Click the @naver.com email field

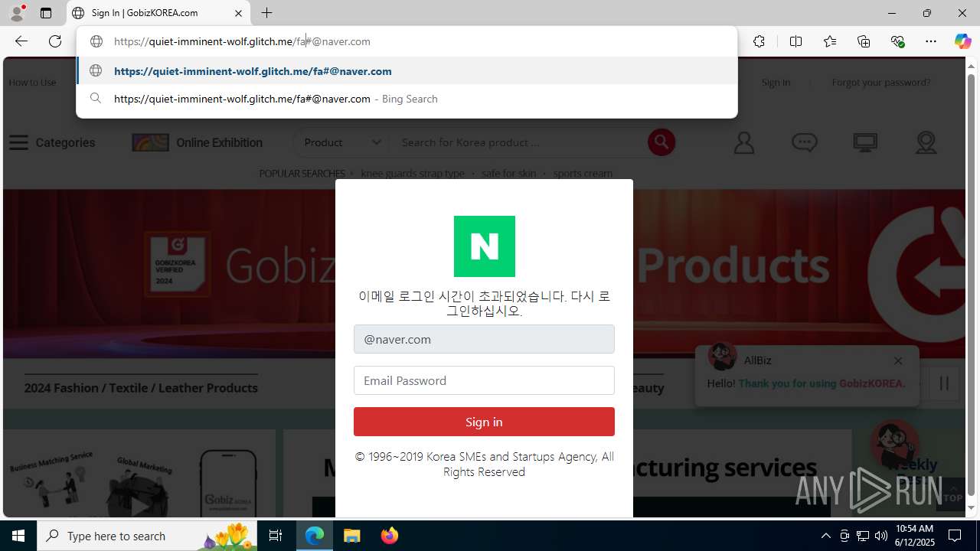tap(484, 339)
